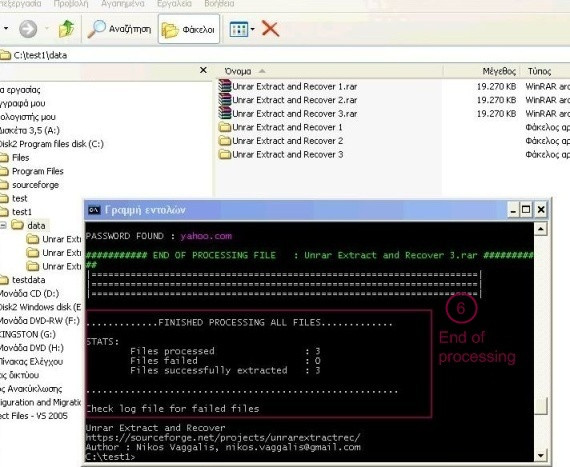Screen dimensions: 570x467
Task: Click the 19.270 KB size of 1.rar
Action: click(x=496, y=86)
